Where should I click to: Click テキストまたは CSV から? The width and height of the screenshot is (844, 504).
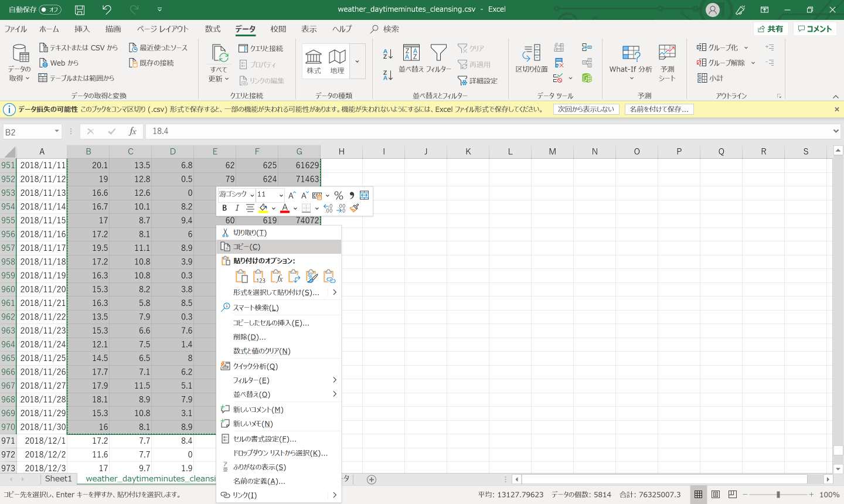(79, 47)
